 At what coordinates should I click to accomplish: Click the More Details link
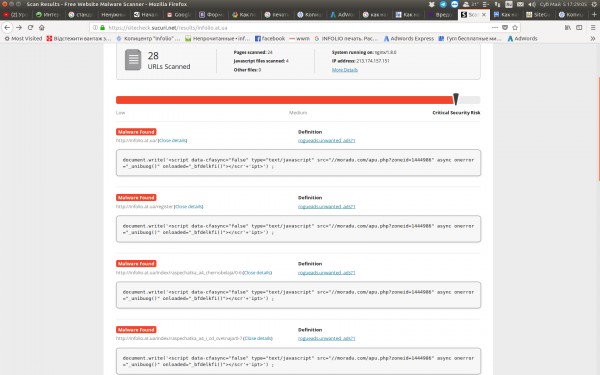click(344, 70)
